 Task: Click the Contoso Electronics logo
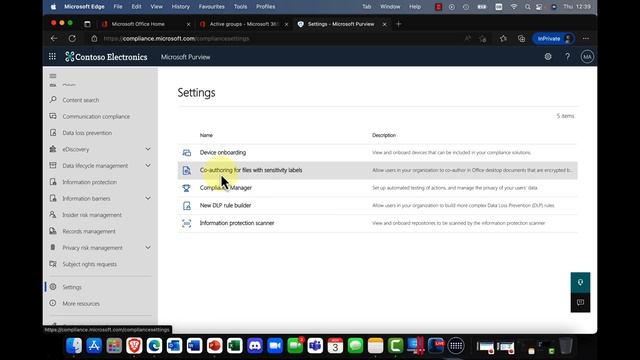click(x=106, y=57)
